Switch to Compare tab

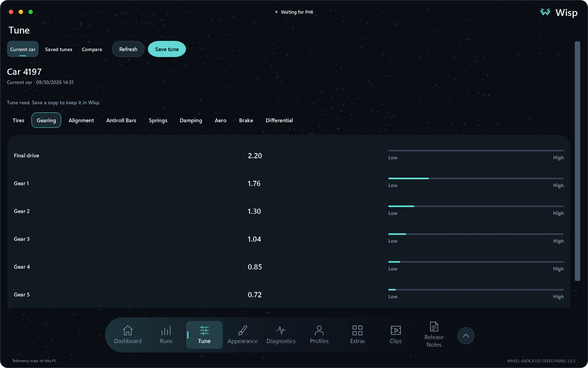(x=92, y=49)
